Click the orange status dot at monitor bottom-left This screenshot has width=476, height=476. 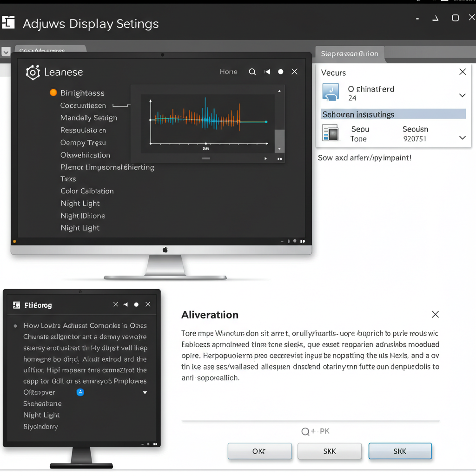(x=14, y=242)
